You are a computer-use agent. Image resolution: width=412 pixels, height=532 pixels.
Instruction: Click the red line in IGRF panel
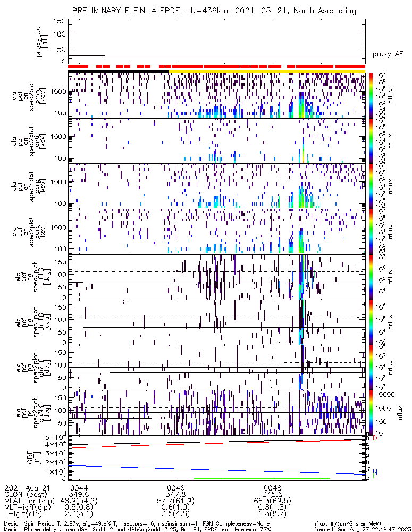[217, 443]
